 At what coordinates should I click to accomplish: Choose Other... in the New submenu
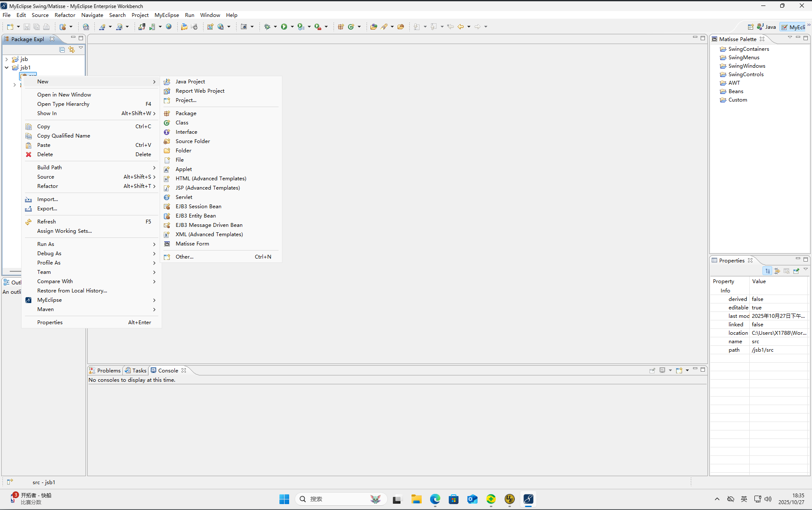(221, 257)
